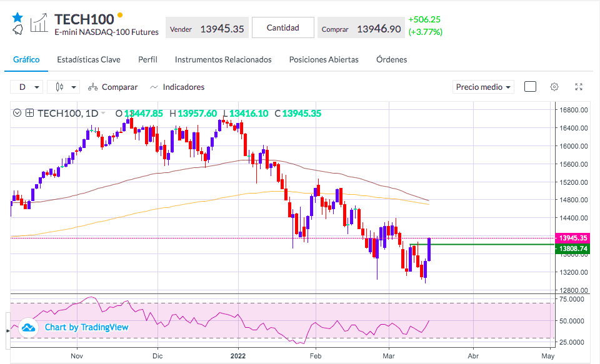Screen dimensions: 600x364
Task: Switch to the Gráfico tab
Action: 26,60
